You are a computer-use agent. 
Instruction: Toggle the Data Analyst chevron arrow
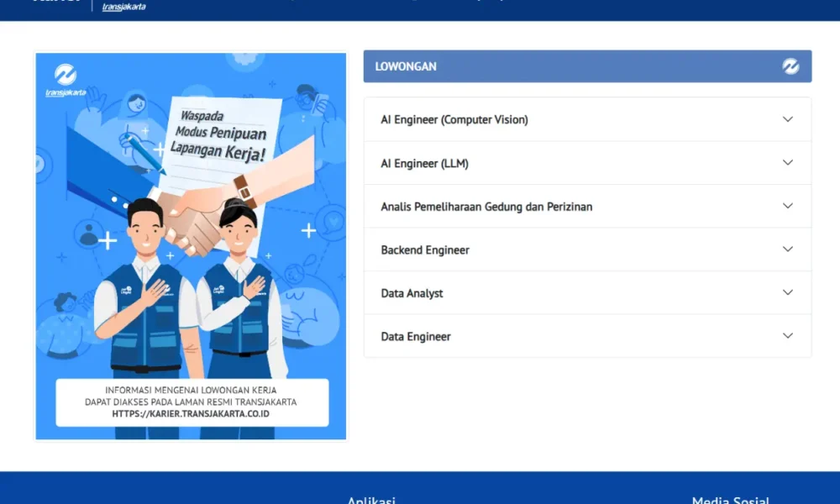pyautogui.click(x=788, y=293)
